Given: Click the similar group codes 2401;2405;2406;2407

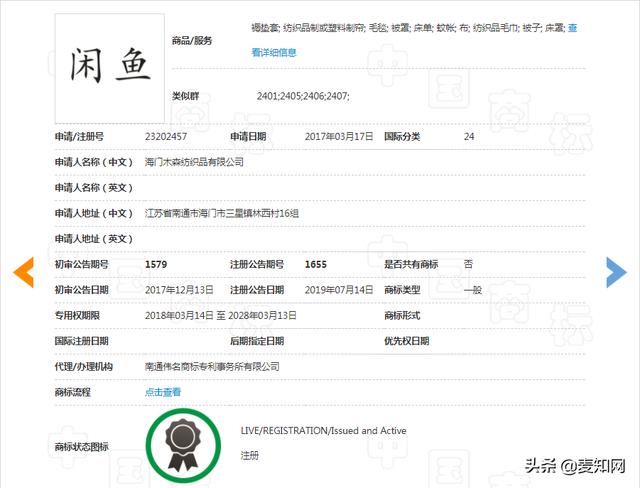Looking at the screenshot, I should point(303,96).
